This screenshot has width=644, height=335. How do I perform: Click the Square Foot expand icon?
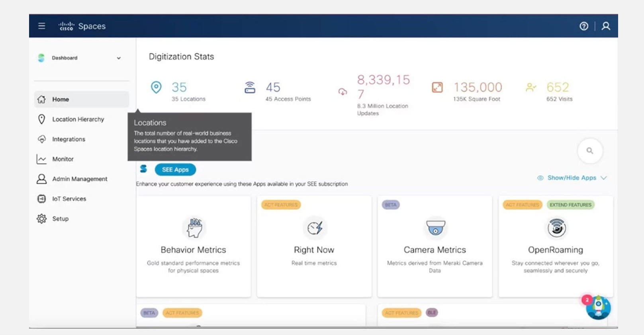tap(437, 87)
